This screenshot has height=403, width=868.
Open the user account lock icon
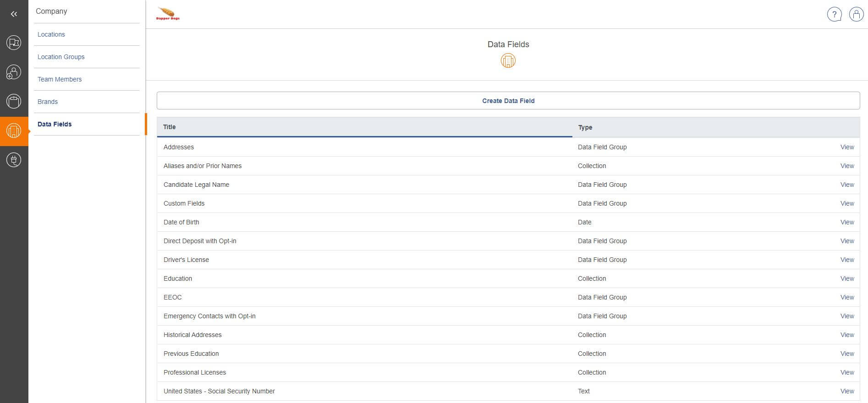(856, 14)
